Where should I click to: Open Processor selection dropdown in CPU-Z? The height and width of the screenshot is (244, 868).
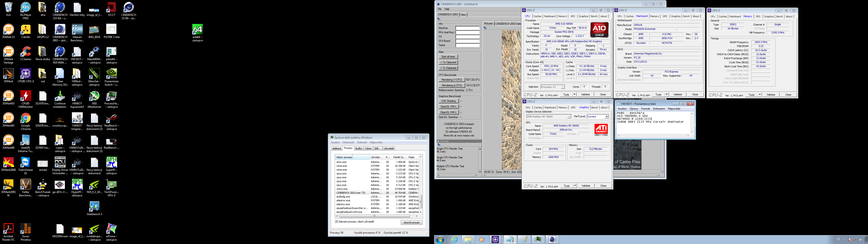point(553,87)
